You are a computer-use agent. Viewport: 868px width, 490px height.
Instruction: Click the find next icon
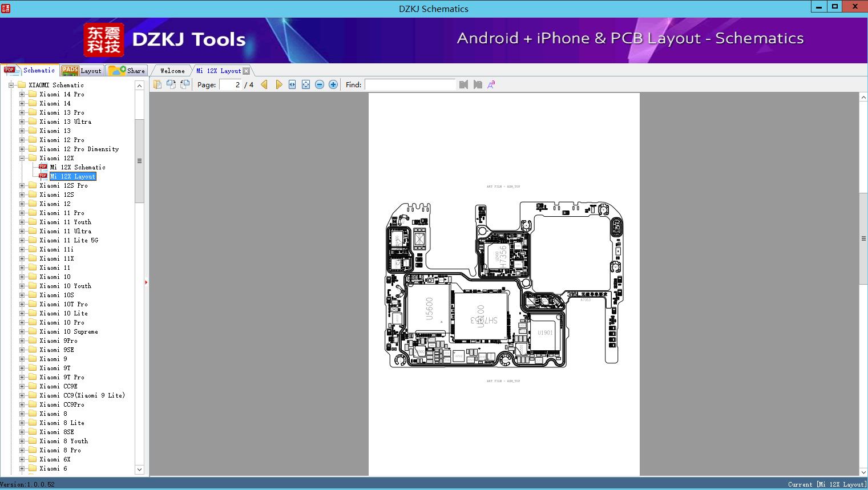pos(478,84)
